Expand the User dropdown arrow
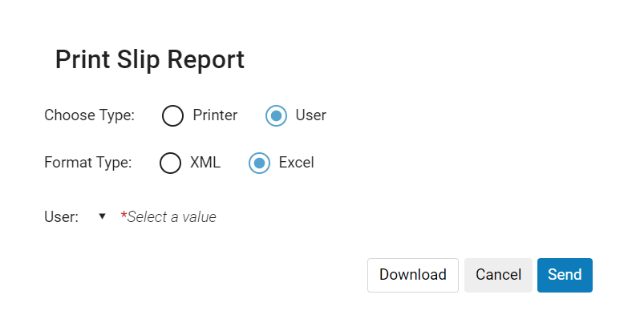644x335 pixels. [x=102, y=216]
